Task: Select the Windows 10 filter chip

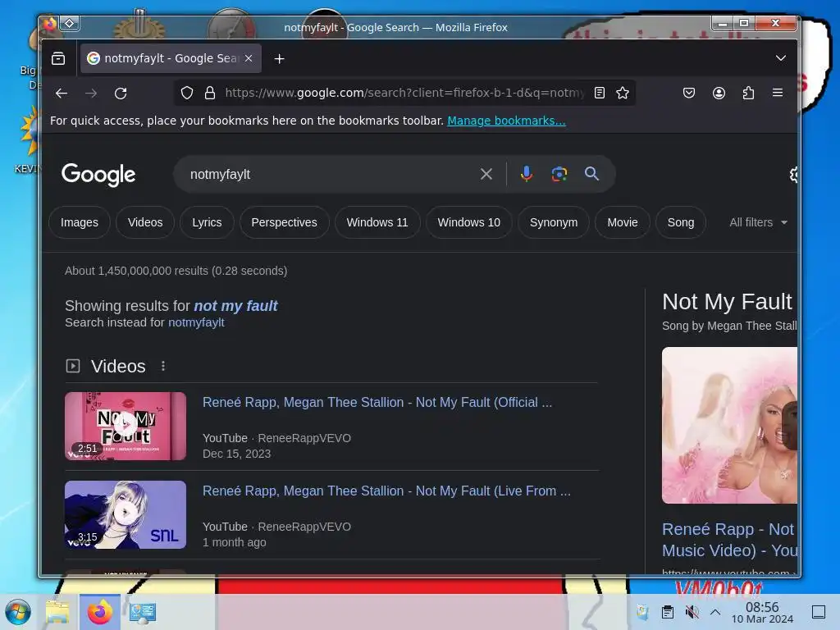Action: click(468, 222)
